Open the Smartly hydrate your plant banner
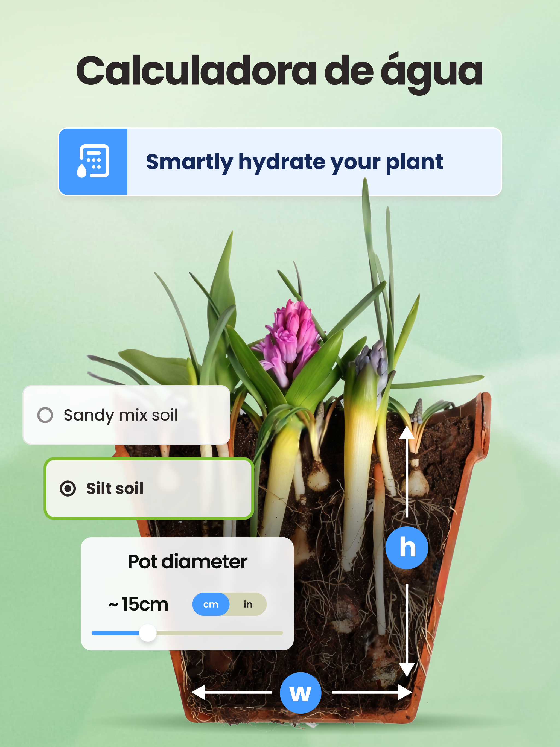The width and height of the screenshot is (560, 747). (x=280, y=162)
